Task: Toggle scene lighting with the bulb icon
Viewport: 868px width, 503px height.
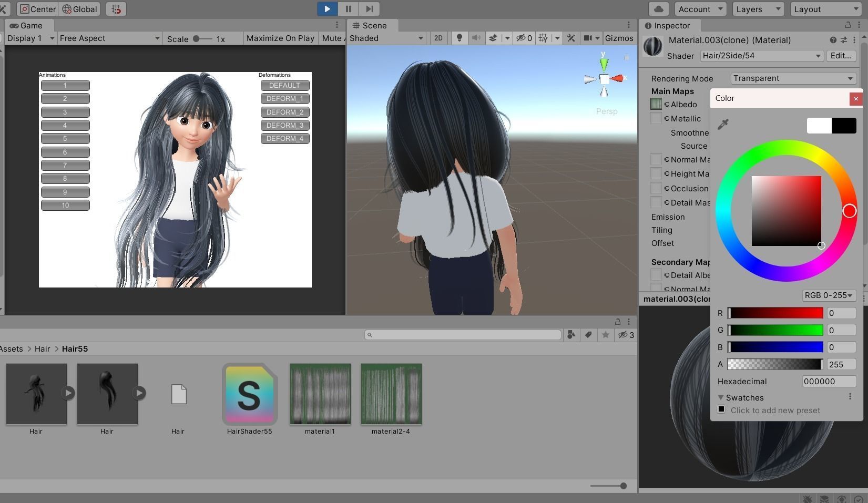Action: 459,38
